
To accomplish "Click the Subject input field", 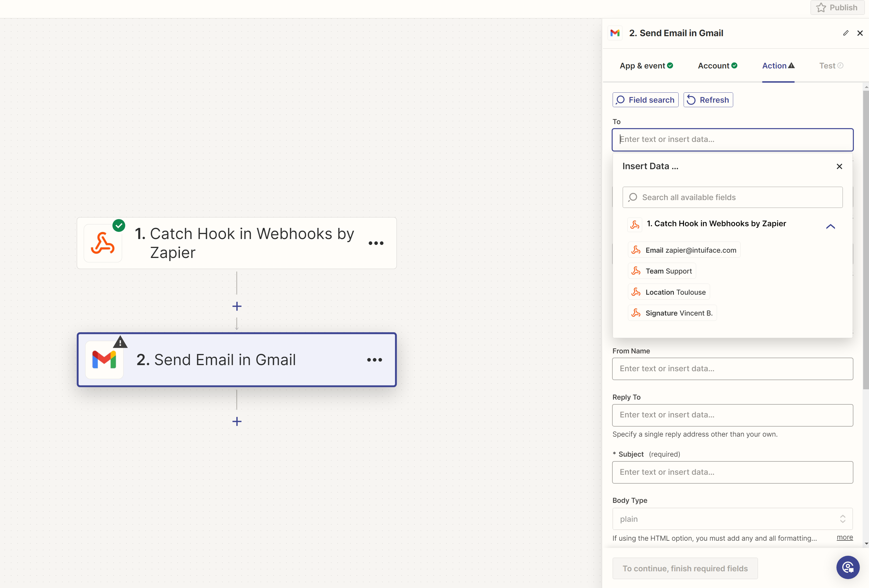I will tap(733, 472).
